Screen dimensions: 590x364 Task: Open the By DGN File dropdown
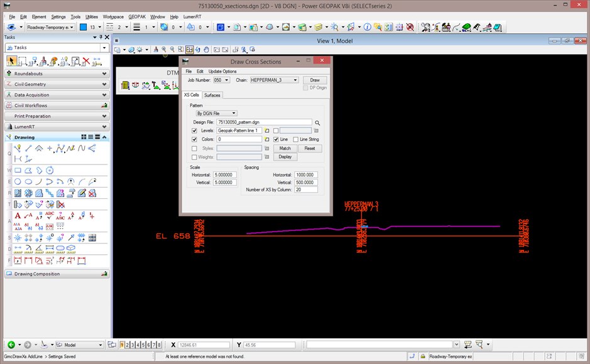coord(216,114)
